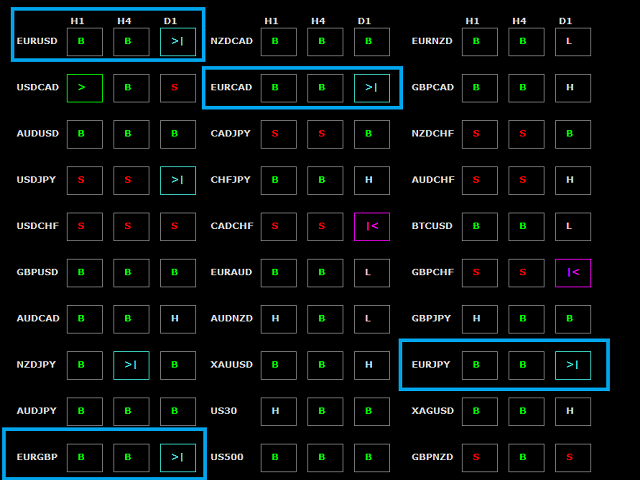This screenshot has width=640, height=480.
Task: Click the EURJPY D1 arrow signal box
Action: tap(573, 365)
